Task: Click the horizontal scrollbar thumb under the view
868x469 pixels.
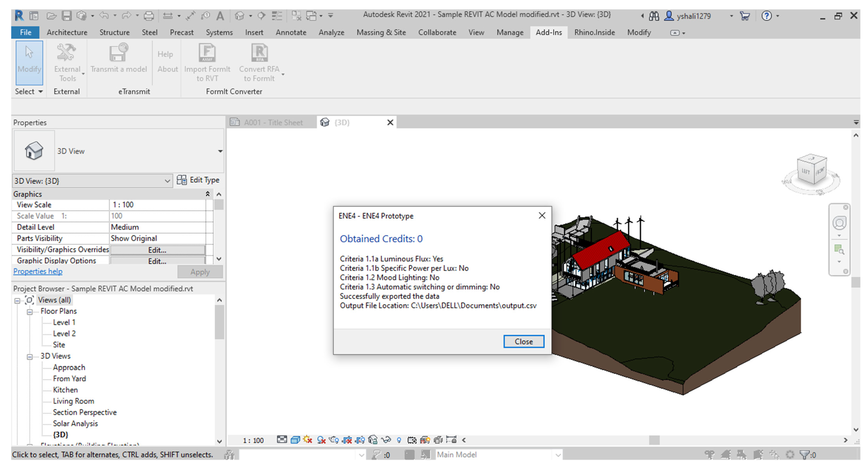Action: (x=654, y=440)
